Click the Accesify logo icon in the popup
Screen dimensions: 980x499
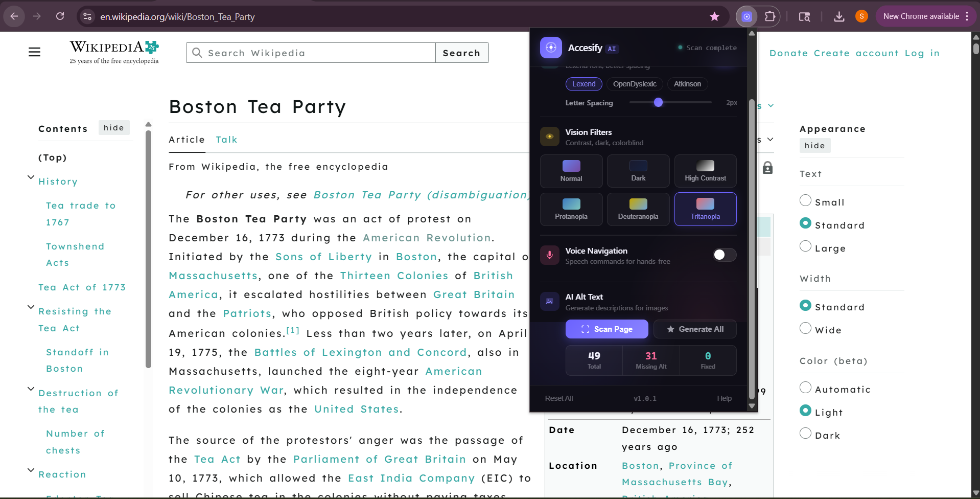(x=551, y=48)
